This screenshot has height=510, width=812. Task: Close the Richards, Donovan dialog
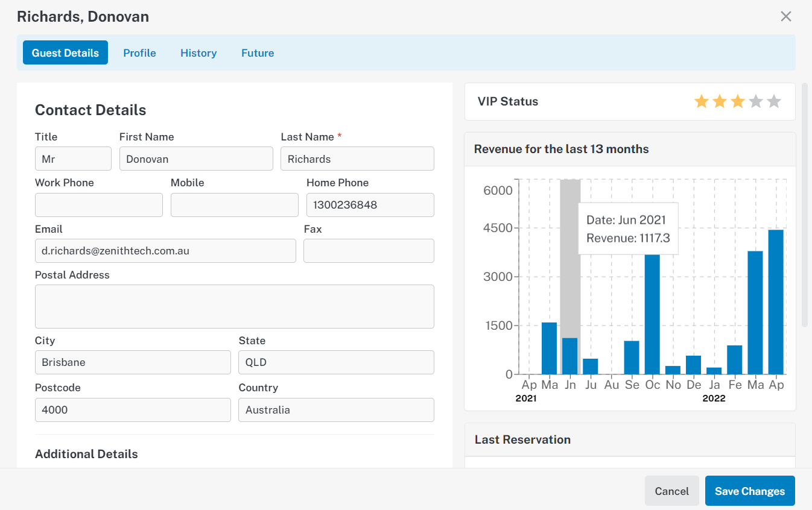pyautogui.click(x=785, y=16)
